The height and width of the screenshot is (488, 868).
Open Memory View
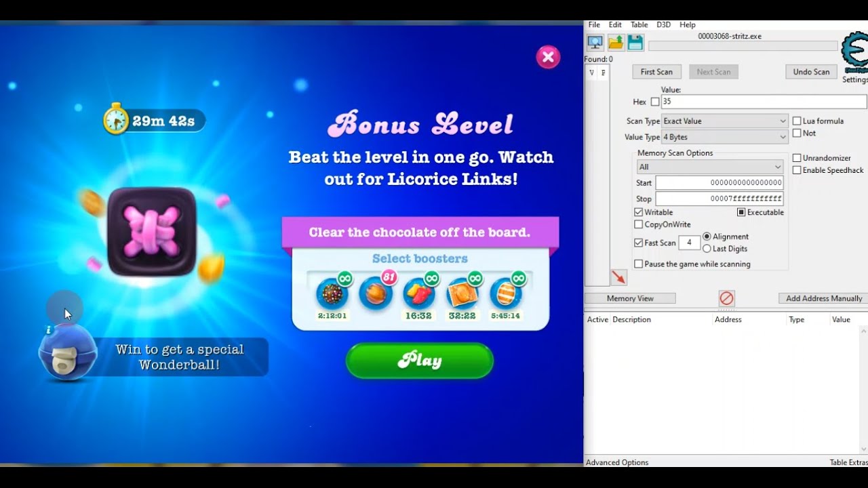[x=630, y=298]
